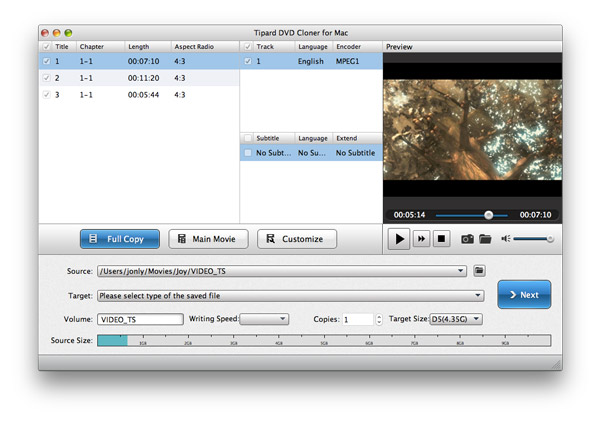Select the Full Copy mode

(120, 239)
